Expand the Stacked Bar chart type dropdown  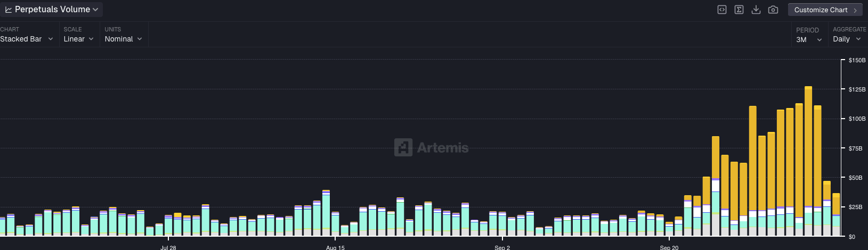coord(27,39)
